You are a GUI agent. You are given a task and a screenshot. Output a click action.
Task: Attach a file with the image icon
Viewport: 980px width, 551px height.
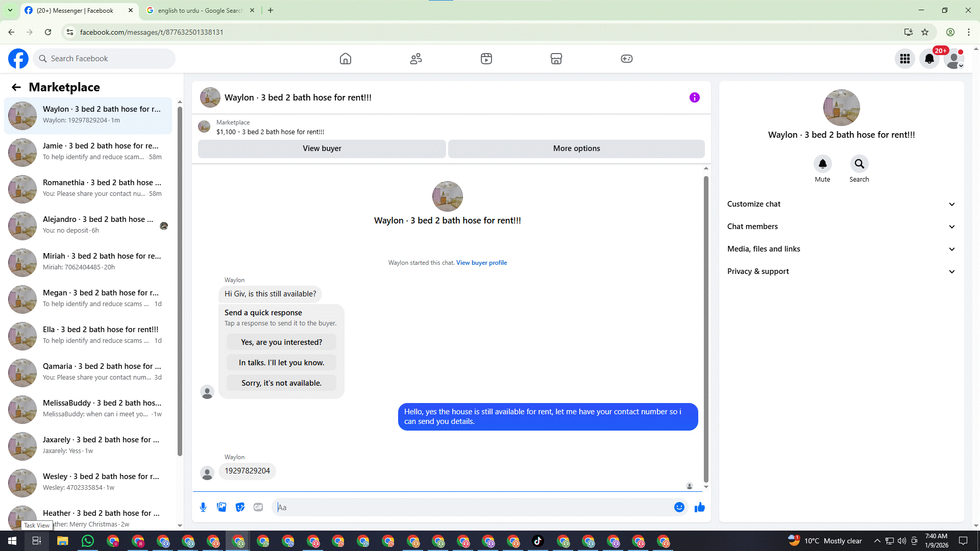(222, 507)
